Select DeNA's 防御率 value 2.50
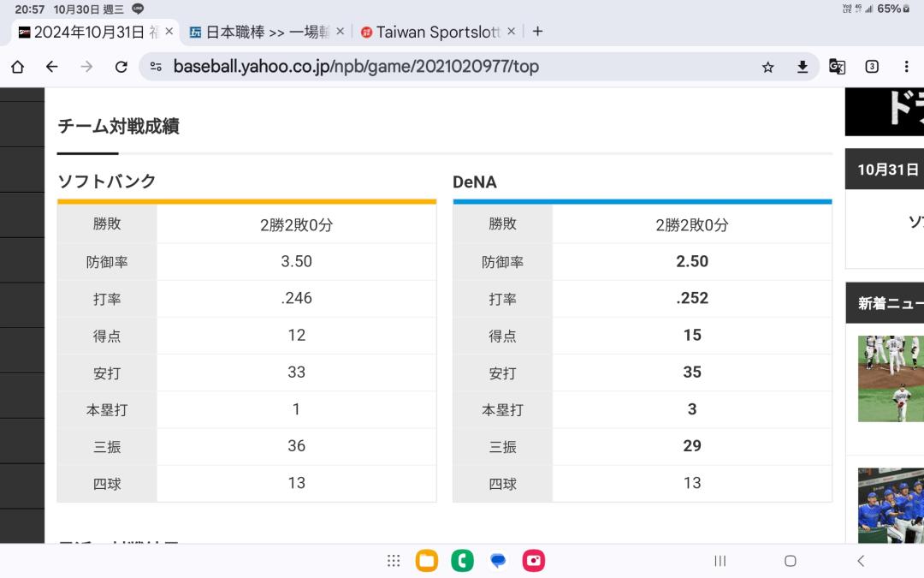Viewport: 924px width, 578px height. tap(692, 261)
